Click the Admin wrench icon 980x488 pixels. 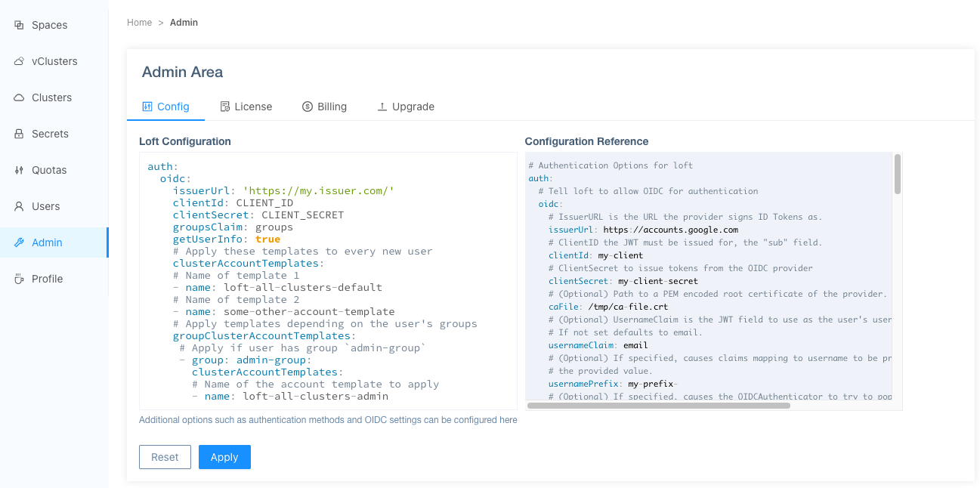tap(19, 242)
